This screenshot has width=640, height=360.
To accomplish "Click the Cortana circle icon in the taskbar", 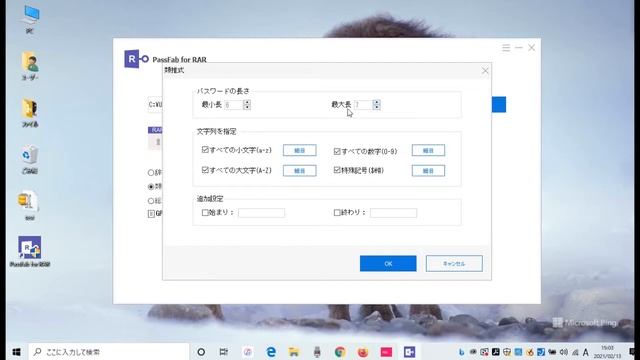I will click(x=201, y=351).
